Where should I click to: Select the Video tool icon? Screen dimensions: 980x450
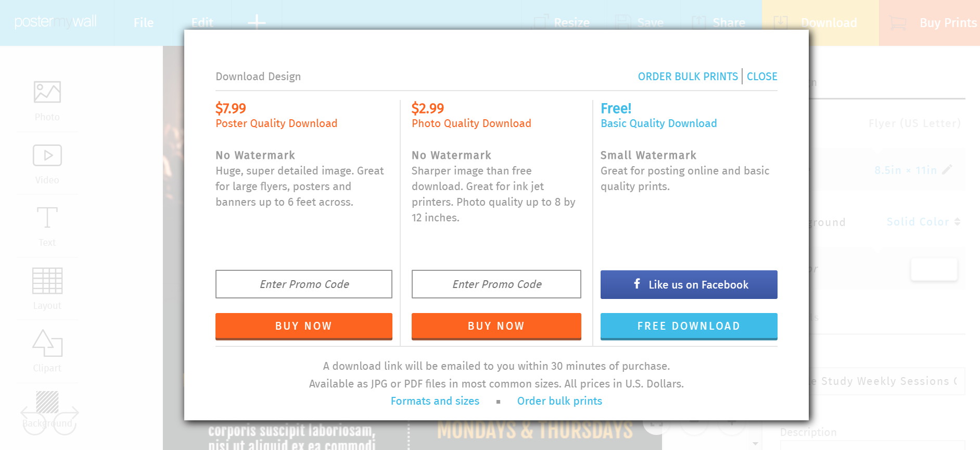(x=47, y=155)
